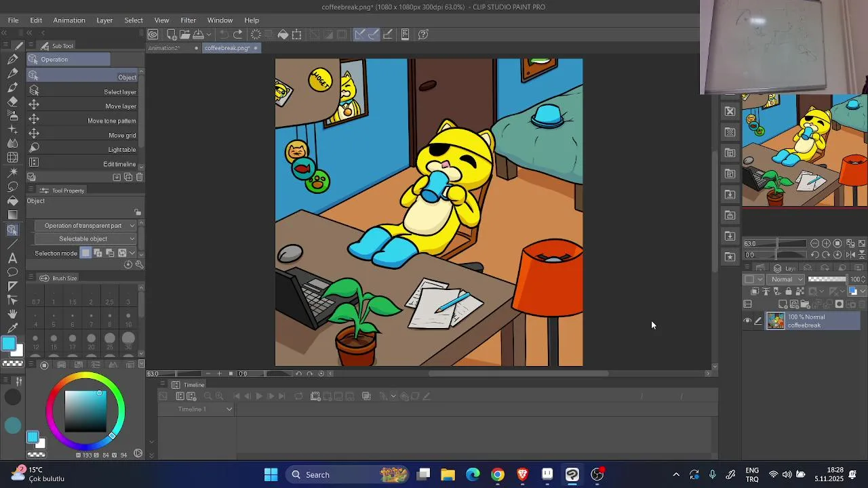
Task: Open the Filter menu
Action: tap(188, 20)
